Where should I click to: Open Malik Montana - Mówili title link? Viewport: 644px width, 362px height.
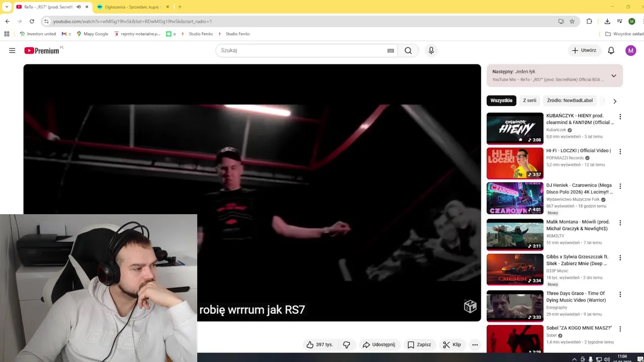coord(578,225)
